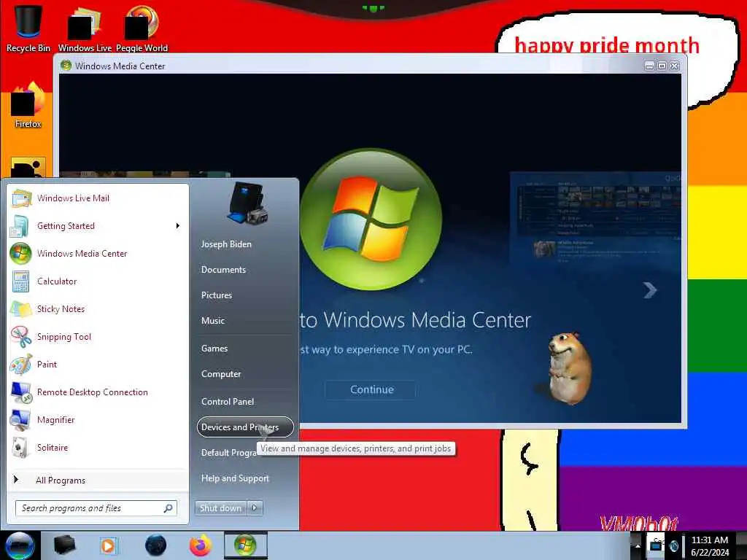Click the Getting Started icon
The height and width of the screenshot is (560, 747).
[20, 226]
